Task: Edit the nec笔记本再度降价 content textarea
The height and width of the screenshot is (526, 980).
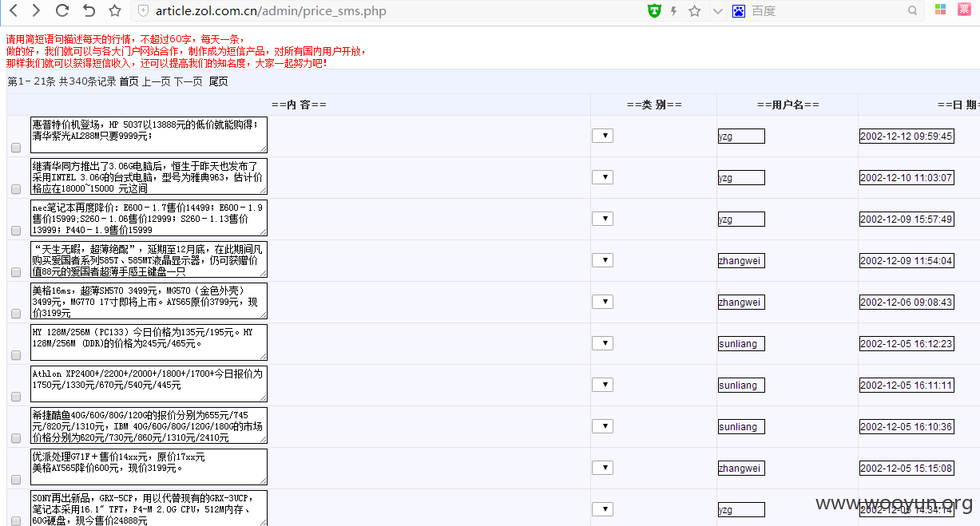Action: (x=149, y=218)
